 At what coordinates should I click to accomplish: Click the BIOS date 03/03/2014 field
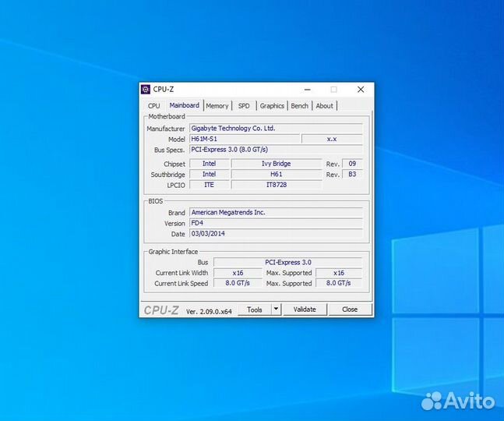click(x=276, y=234)
